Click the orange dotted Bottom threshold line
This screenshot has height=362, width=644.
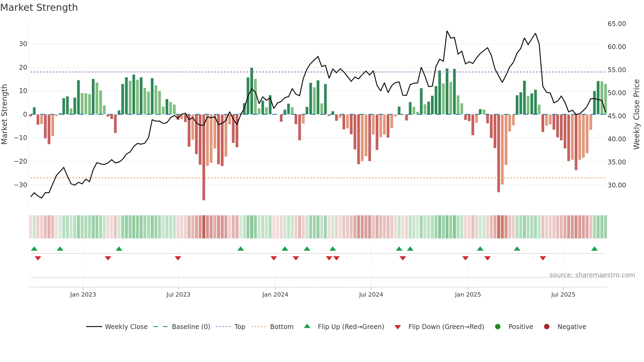pos(318,178)
